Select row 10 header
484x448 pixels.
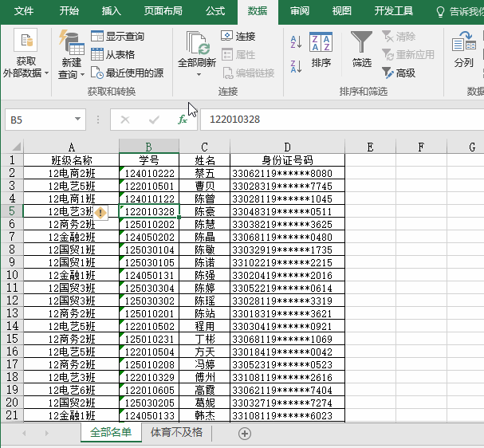pyautogui.click(x=12, y=275)
